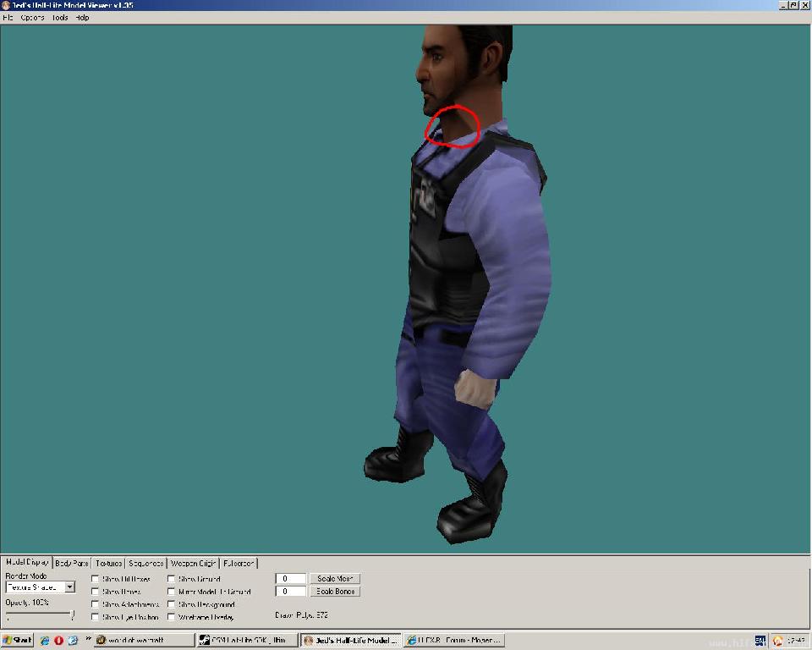Enable Show Bones checkbox
812x650 pixels.
pyautogui.click(x=95, y=592)
